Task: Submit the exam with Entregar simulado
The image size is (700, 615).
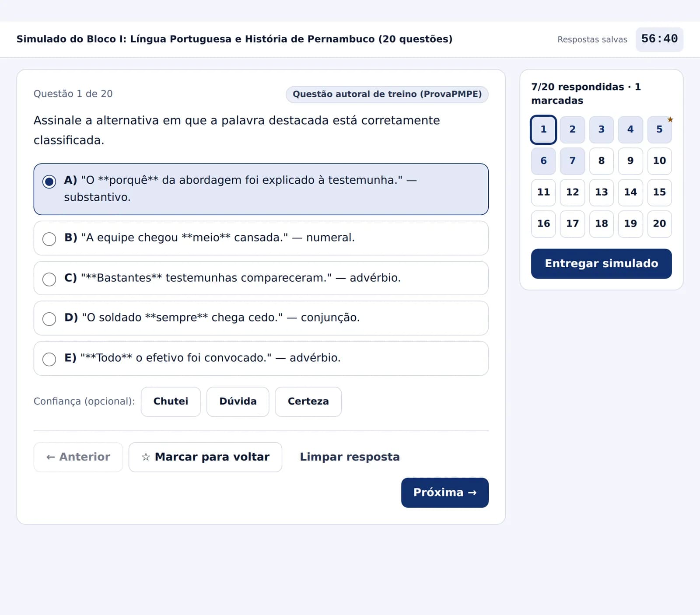Action: pos(601,264)
